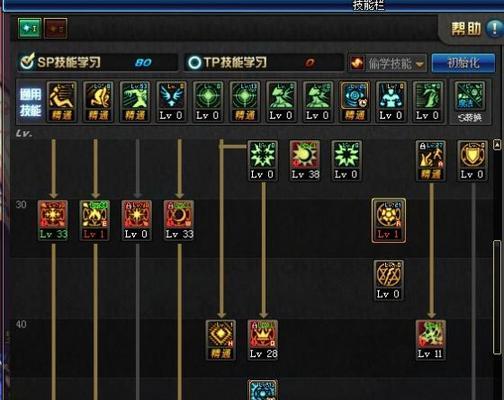Click the scrollbar up arrow
Viewport: 504px width, 400px height.
(497, 145)
